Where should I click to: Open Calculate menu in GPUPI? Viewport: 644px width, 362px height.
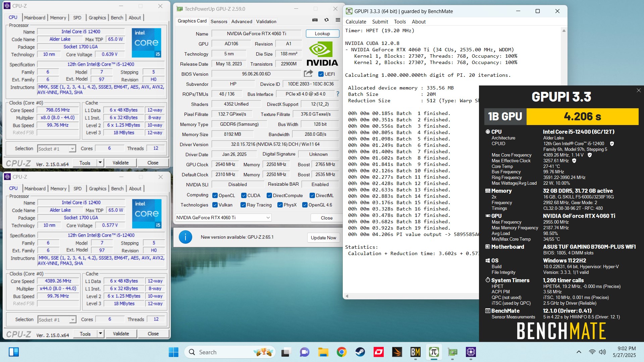point(356,21)
